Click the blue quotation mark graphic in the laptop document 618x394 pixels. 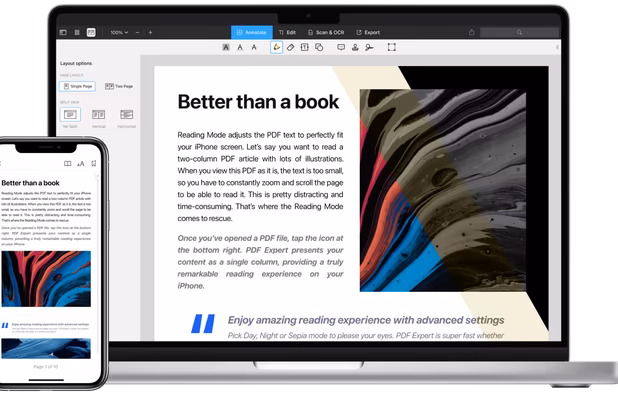(203, 323)
